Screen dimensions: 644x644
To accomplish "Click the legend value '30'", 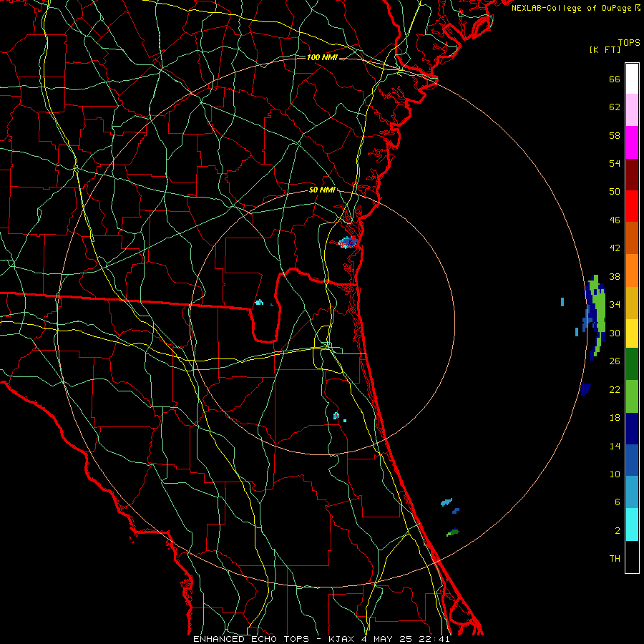I will click(x=615, y=333).
